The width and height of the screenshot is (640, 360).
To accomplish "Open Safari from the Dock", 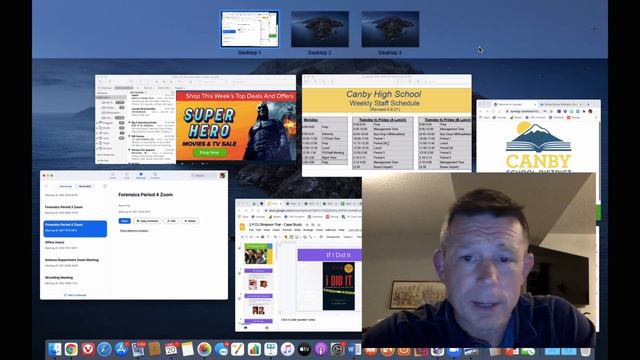I will click(104, 349).
